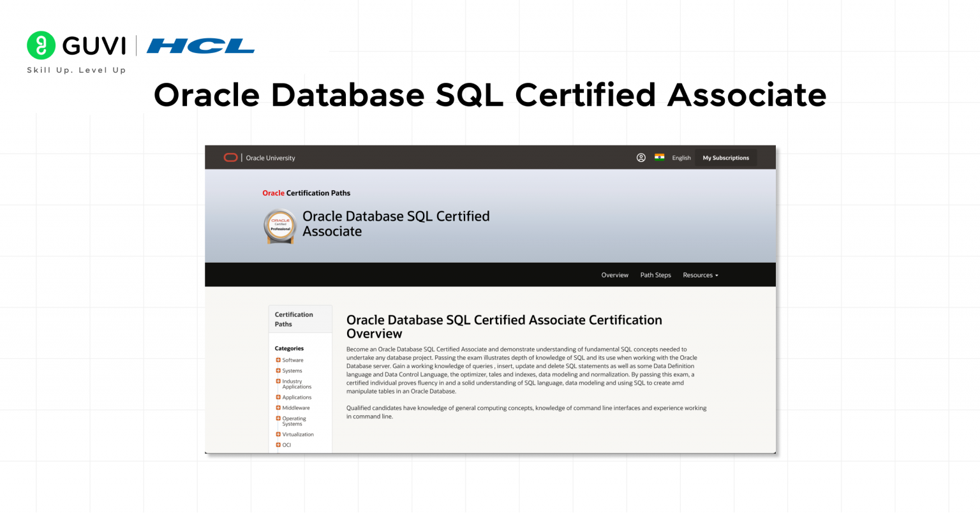Select the GUVI logo
980x514 pixels.
[77, 45]
